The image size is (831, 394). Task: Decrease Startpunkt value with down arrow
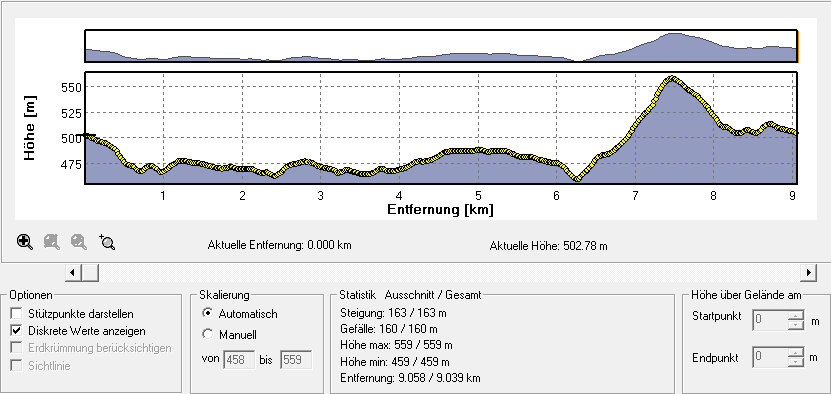pyautogui.click(x=796, y=325)
